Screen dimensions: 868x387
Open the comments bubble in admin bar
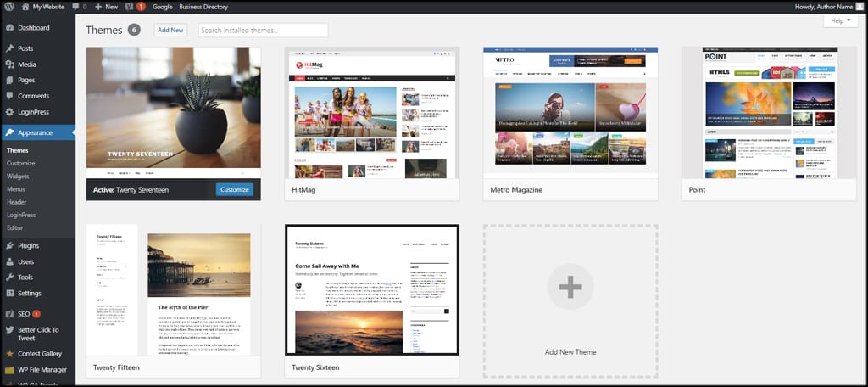[x=75, y=7]
